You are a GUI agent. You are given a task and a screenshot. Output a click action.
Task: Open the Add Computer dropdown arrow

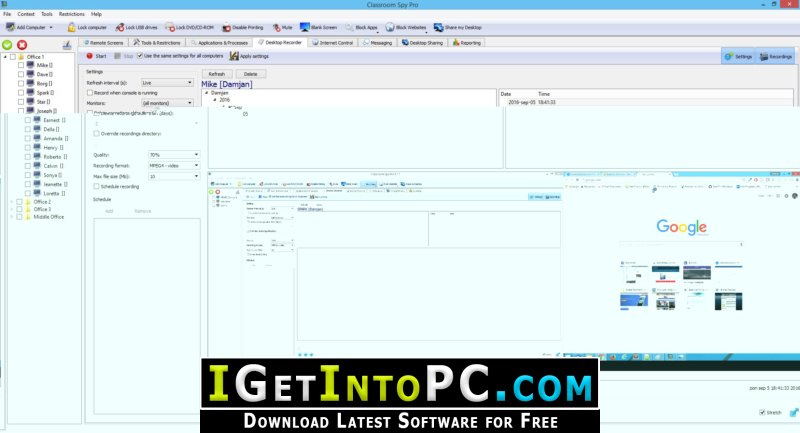pyautogui.click(x=51, y=28)
